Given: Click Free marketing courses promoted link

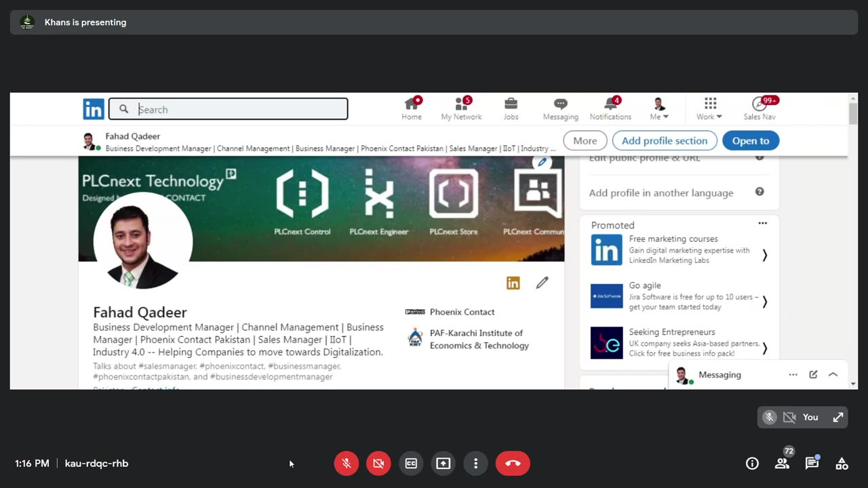Looking at the screenshot, I should click(x=673, y=239).
